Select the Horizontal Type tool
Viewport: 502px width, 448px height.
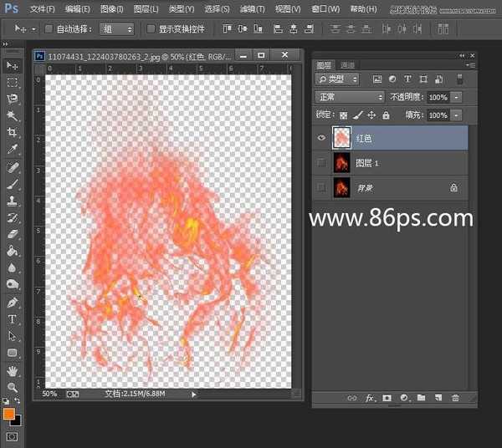[13, 319]
